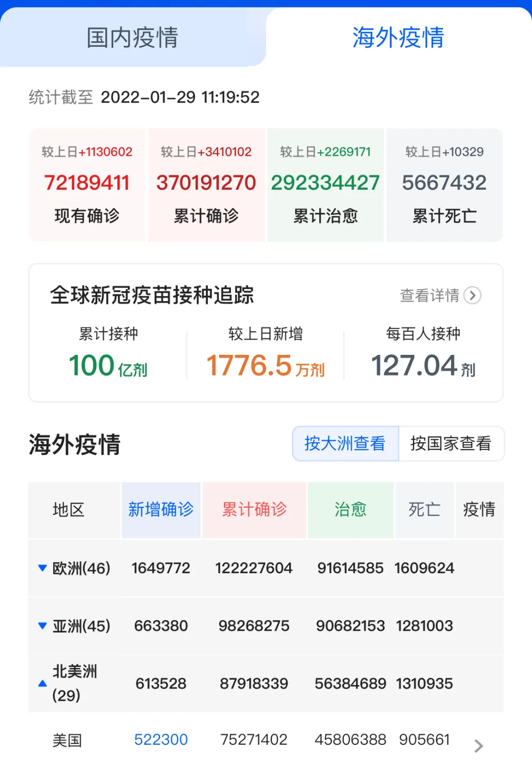This screenshot has height=762, width=532.
Task: Click the 北美洲 (29) region label
Action: [x=75, y=683]
